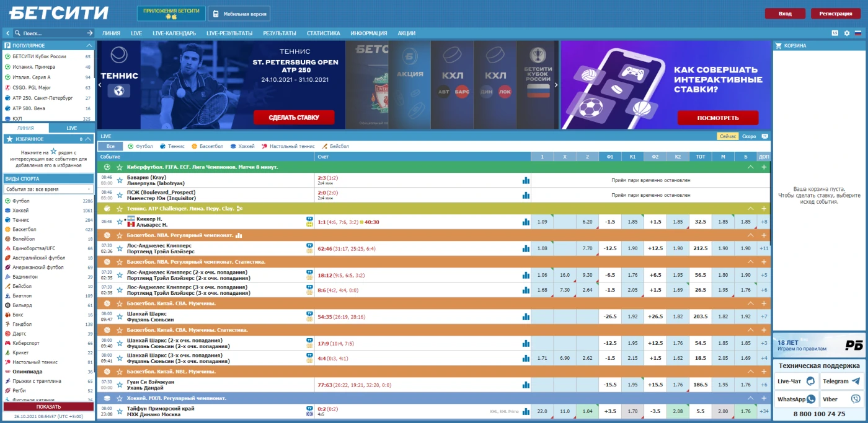Collapse the Киберфутбол league section chevron
This screenshot has height=423, width=868.
pos(751,167)
